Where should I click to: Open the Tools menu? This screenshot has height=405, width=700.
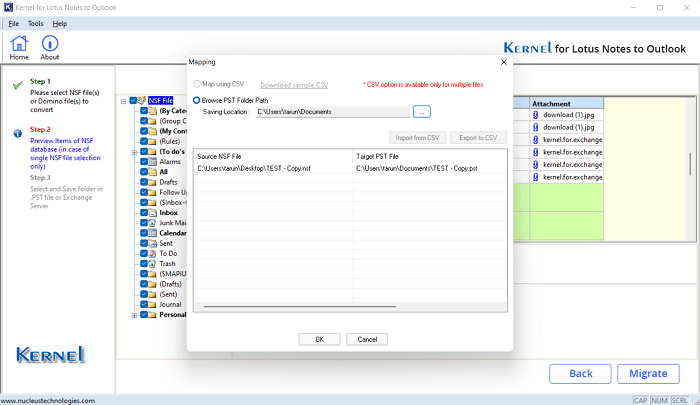(x=35, y=24)
